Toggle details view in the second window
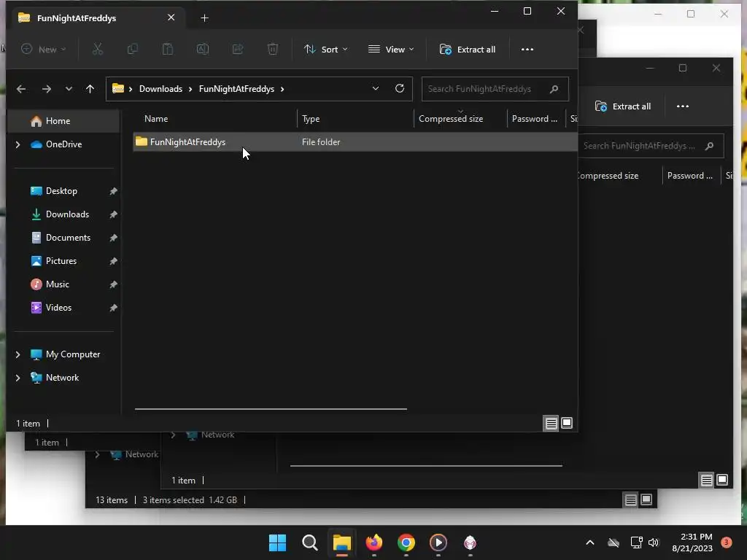 [706, 480]
